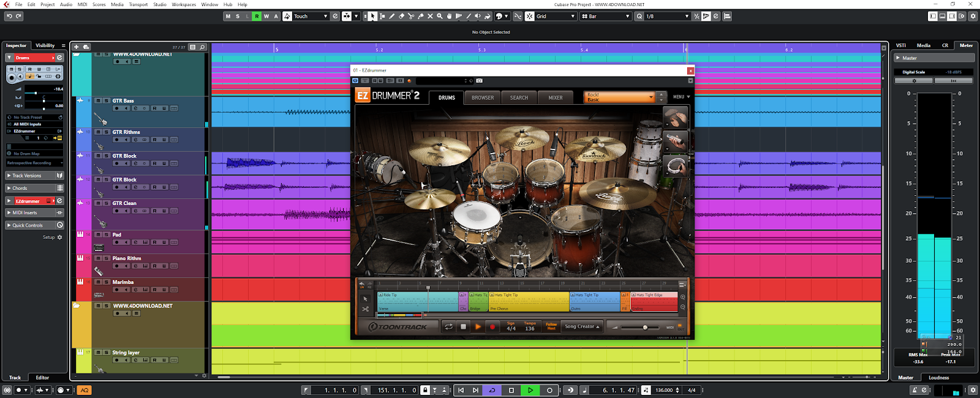The image size is (980, 398).
Task: Start EZdrummer orange play button
Action: click(x=478, y=327)
